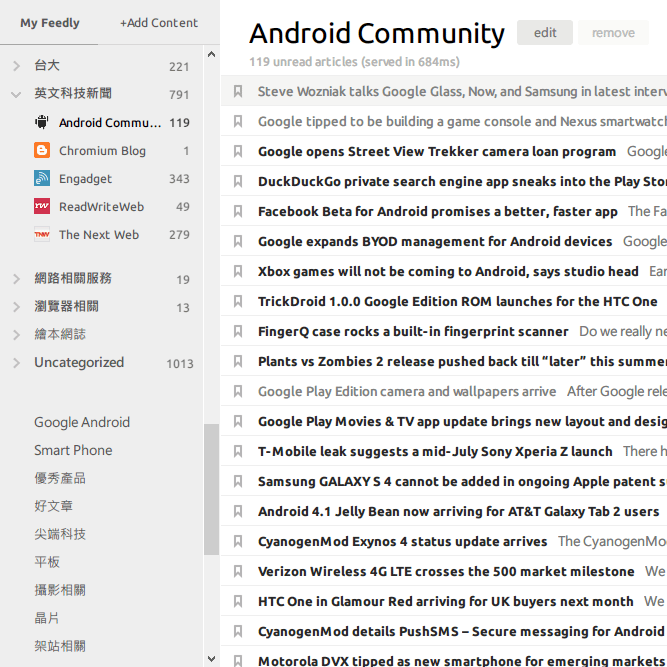The image size is (667, 667).
Task: Bookmark the Xbox games article
Action: [x=238, y=271]
